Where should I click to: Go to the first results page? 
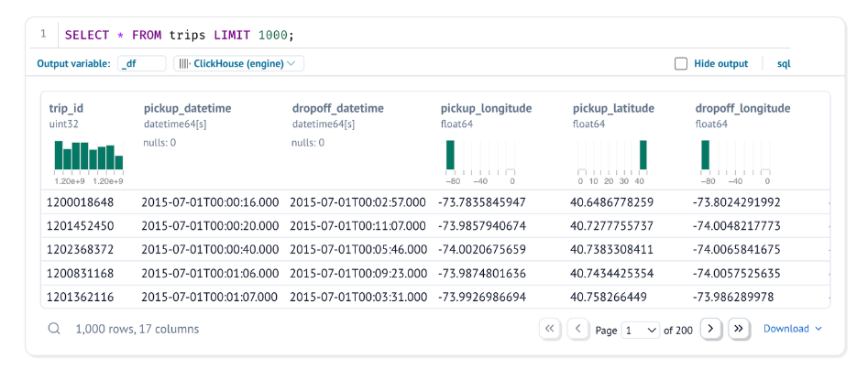pos(550,329)
